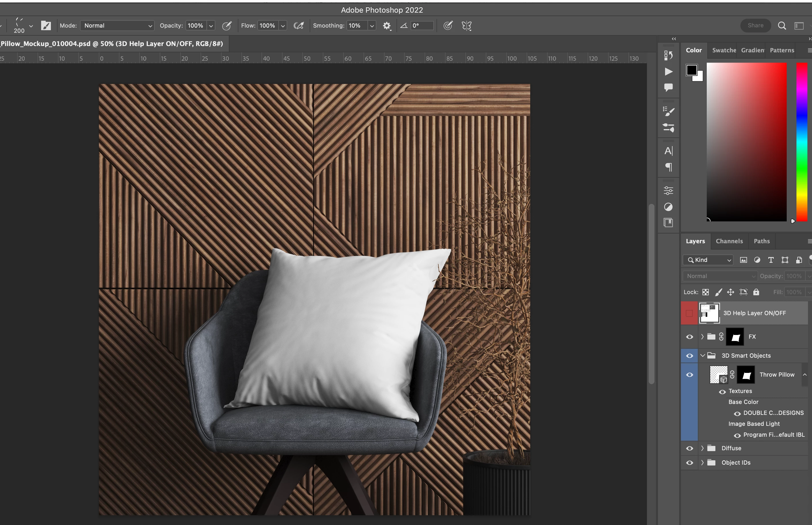This screenshot has width=812, height=525.
Task: Click the foreground color swatch
Action: [x=691, y=70]
